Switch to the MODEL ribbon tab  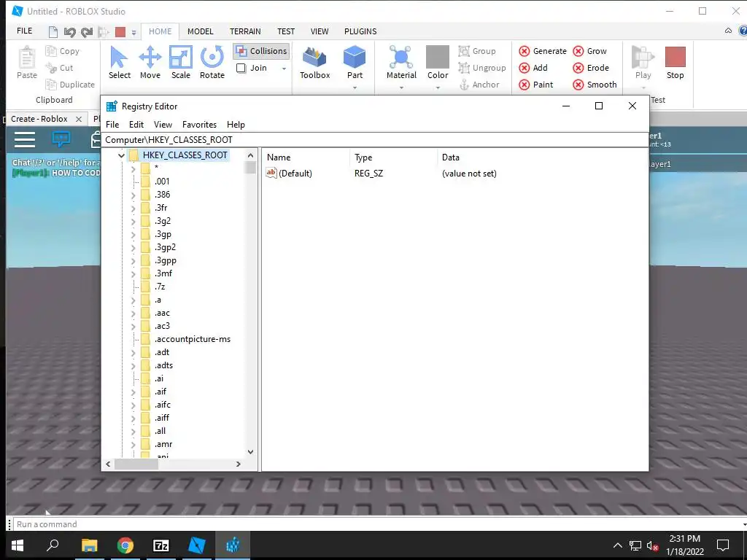pos(200,31)
